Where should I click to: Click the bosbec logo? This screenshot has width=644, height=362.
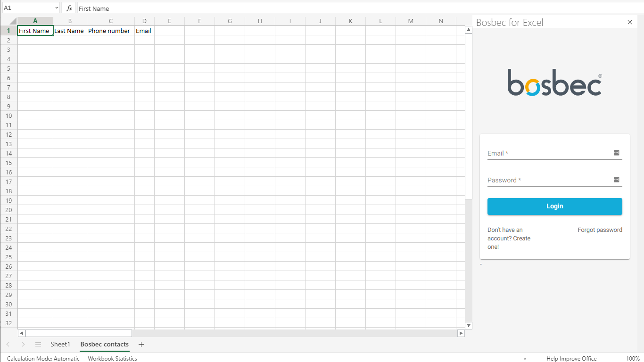(x=554, y=82)
